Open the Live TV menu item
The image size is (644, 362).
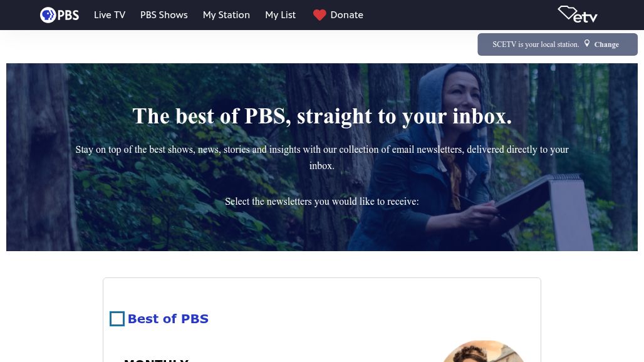pyautogui.click(x=110, y=15)
